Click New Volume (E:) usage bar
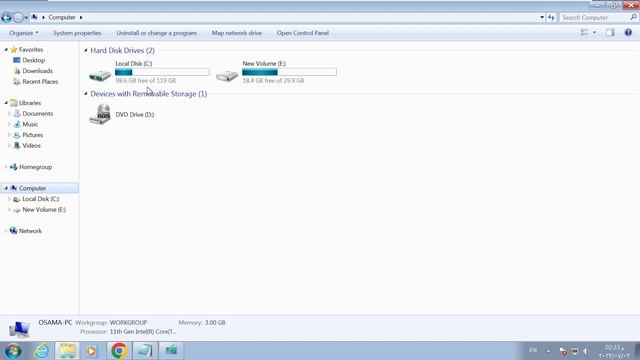Viewport: 640px width, 360px height. point(289,72)
